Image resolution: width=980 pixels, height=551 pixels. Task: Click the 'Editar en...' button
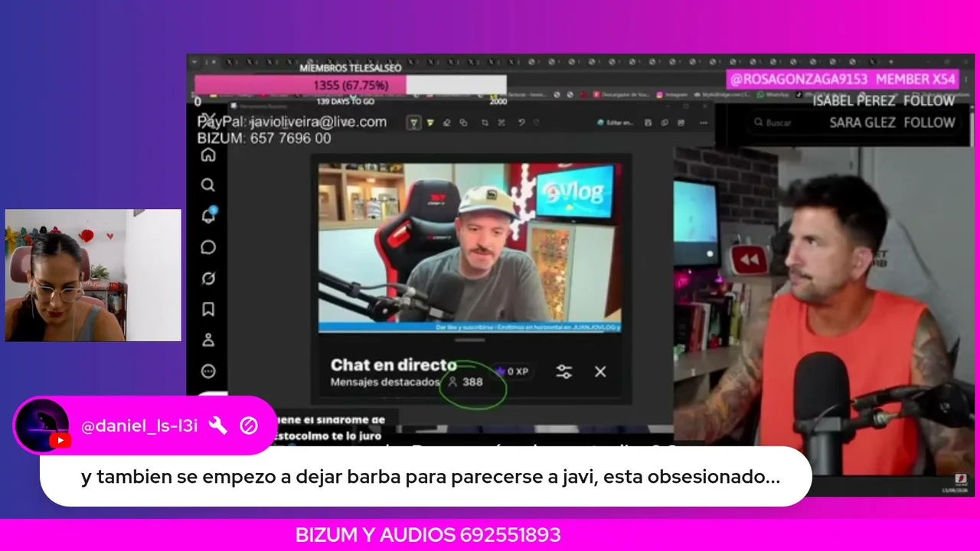(614, 122)
